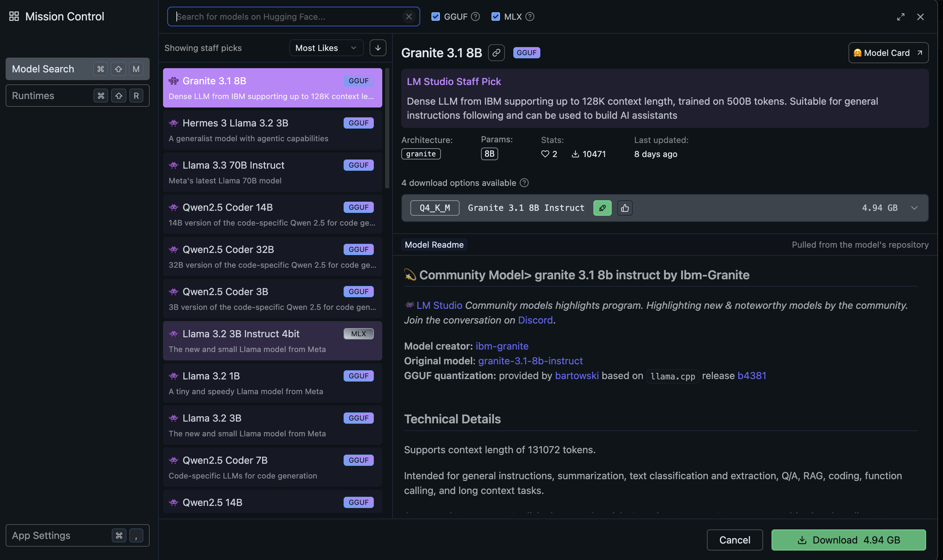Open the ibm-granite model creator link

[x=502, y=346]
